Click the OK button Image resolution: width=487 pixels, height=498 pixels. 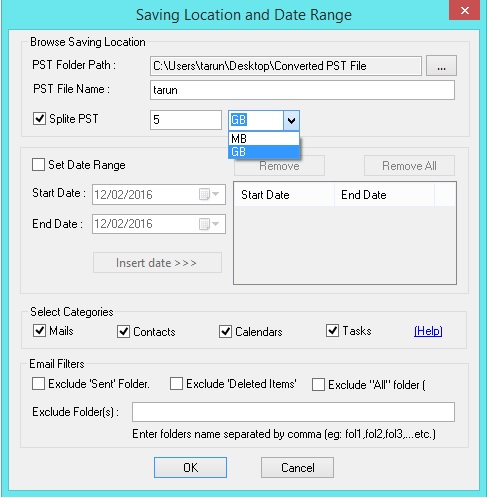190,467
